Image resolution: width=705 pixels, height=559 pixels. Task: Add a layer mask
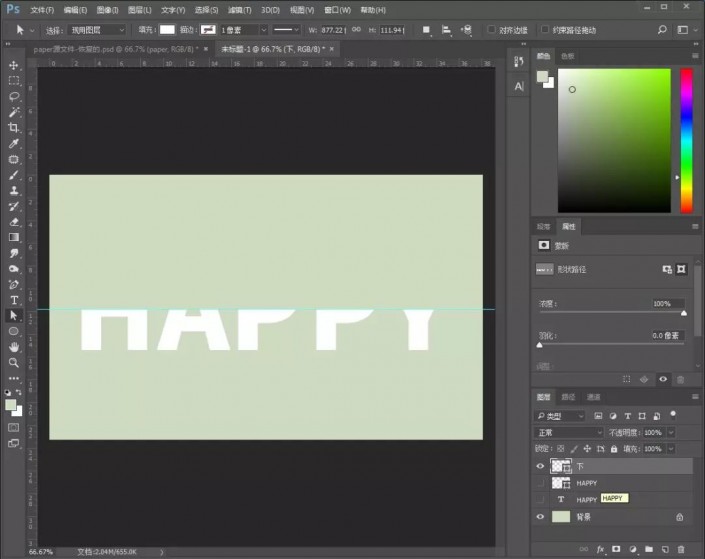pyautogui.click(x=616, y=549)
